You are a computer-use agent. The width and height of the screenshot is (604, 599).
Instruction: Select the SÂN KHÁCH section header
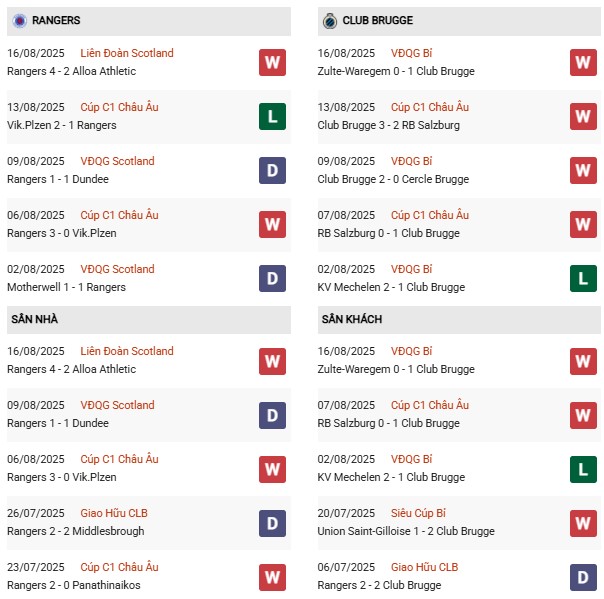coord(352,319)
